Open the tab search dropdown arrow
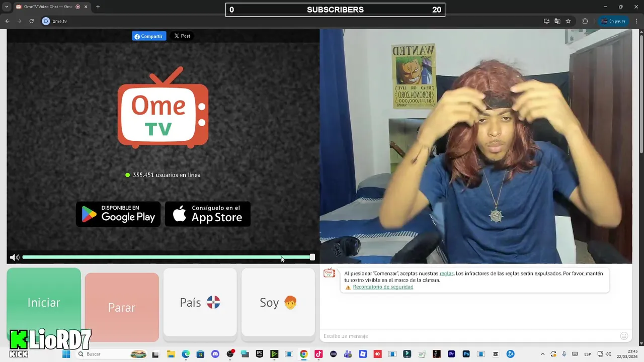Image resolution: width=644 pixels, height=362 pixels. [x=7, y=7]
